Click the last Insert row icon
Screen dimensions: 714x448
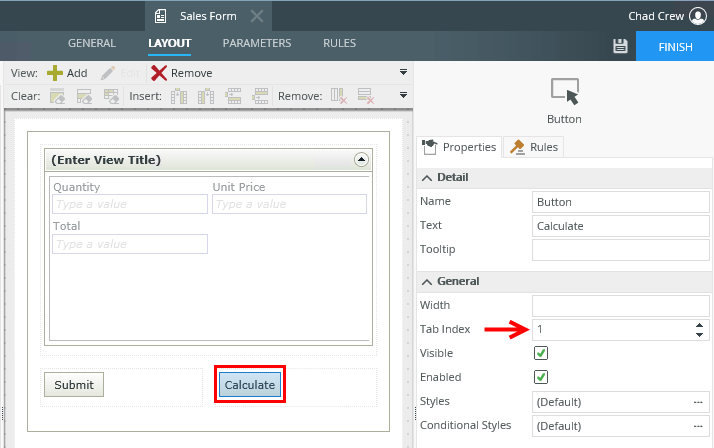pyautogui.click(x=261, y=96)
